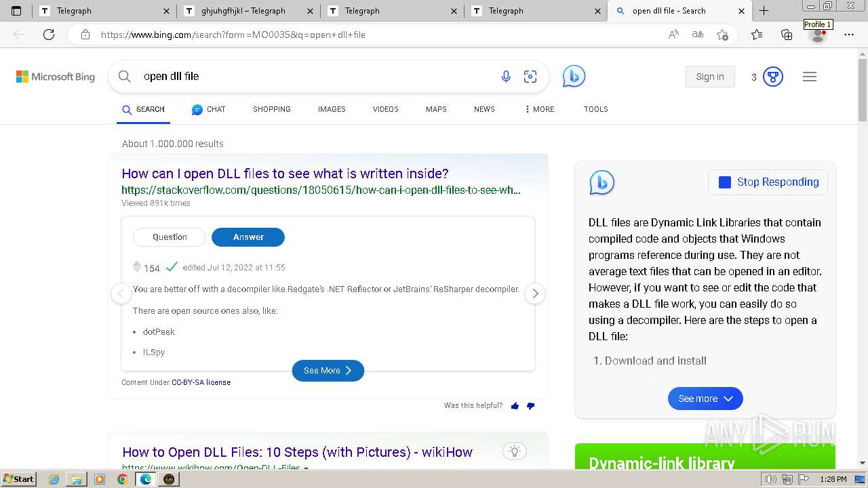
Task: Click the taskbar clock showing 1:28 PM
Action: (x=833, y=479)
